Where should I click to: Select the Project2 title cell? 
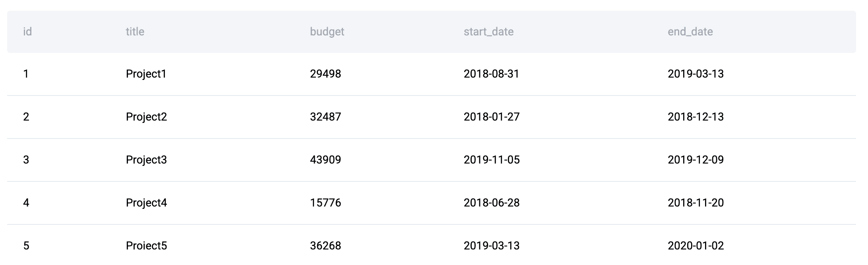pyautogui.click(x=146, y=117)
